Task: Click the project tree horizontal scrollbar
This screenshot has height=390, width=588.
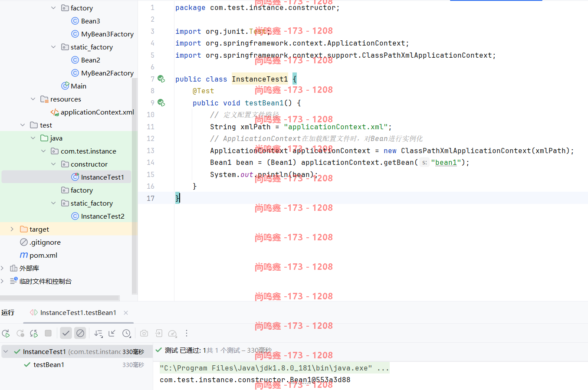Action: point(59,298)
